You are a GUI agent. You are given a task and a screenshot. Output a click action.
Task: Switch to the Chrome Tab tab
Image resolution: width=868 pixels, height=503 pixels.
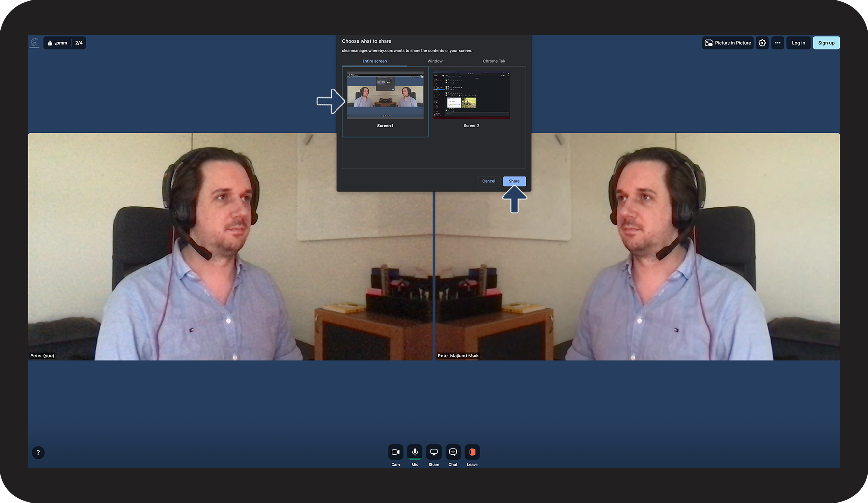[x=494, y=61]
